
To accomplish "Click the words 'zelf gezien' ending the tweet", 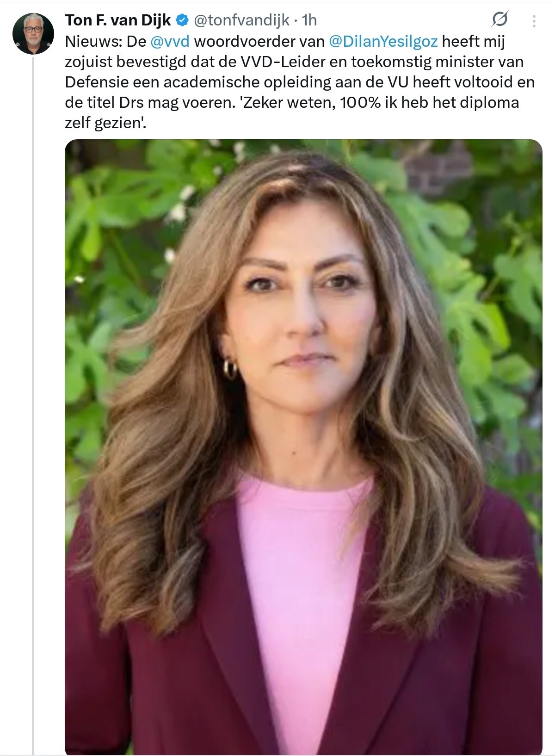I will coord(105,123).
